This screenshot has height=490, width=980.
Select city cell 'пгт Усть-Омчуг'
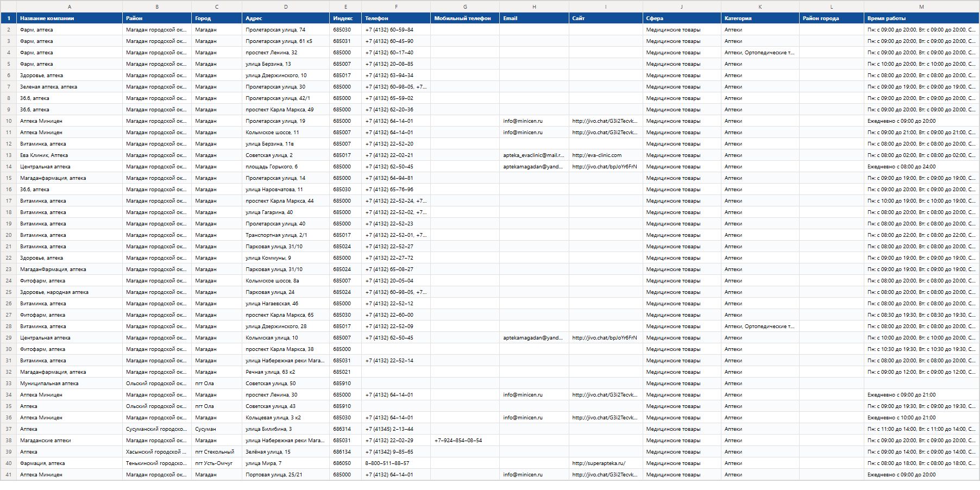tap(217, 463)
